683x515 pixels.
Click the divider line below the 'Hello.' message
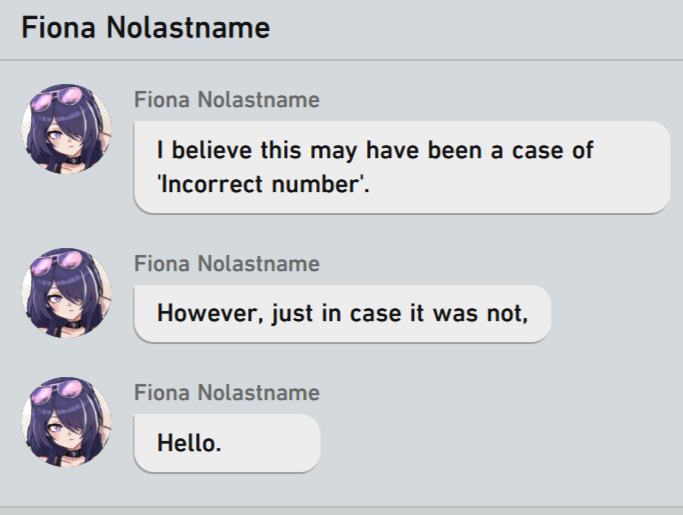pos(341,506)
